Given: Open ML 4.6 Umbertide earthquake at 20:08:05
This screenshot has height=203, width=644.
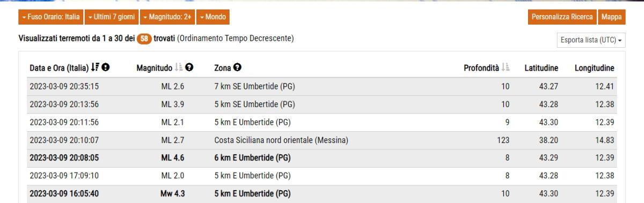Looking at the screenshot, I should [x=321, y=158].
